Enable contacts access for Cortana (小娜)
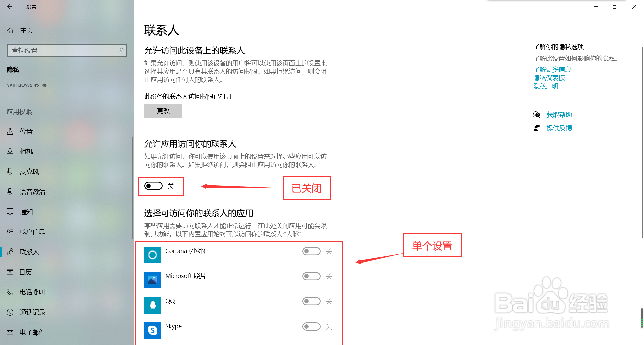 (311, 251)
